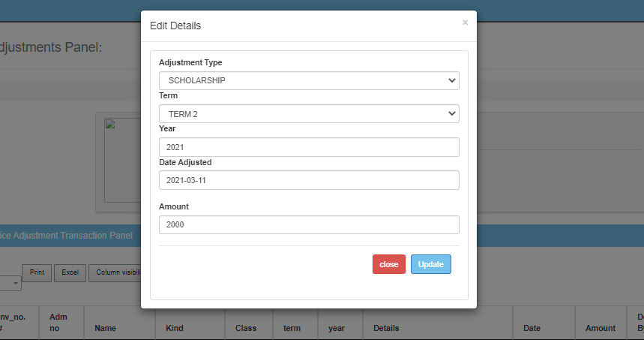This screenshot has width=644, height=340.
Task: Open the Adjustment Type dropdown
Action: 309,80
